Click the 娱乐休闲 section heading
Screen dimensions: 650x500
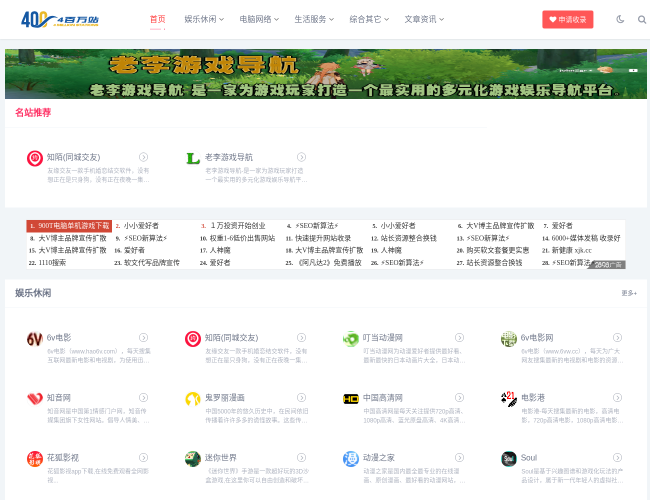[x=33, y=293]
